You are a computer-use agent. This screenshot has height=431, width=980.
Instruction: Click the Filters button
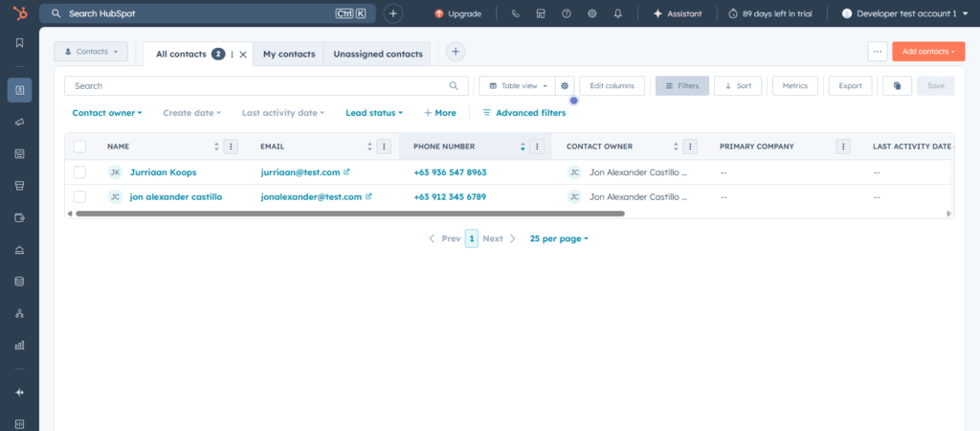[x=681, y=85]
